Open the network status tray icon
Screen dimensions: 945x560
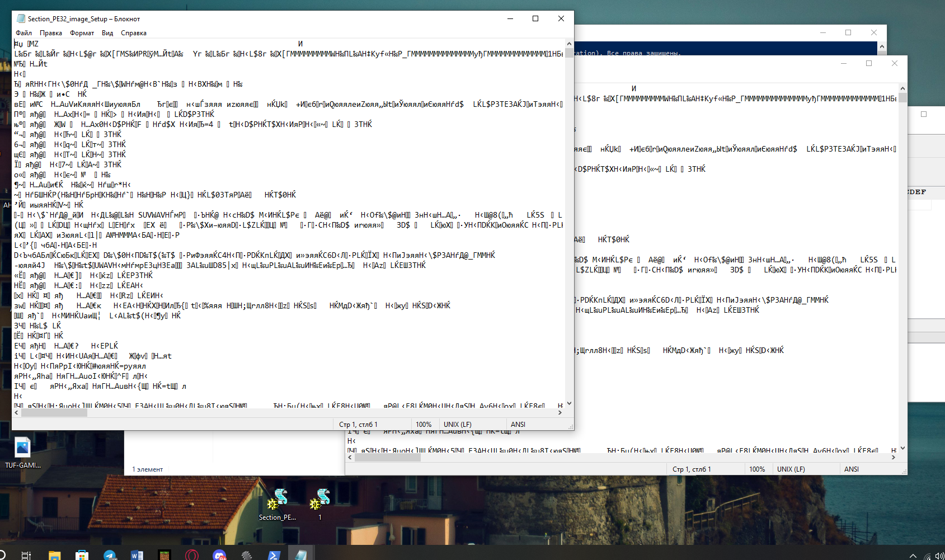(x=928, y=556)
